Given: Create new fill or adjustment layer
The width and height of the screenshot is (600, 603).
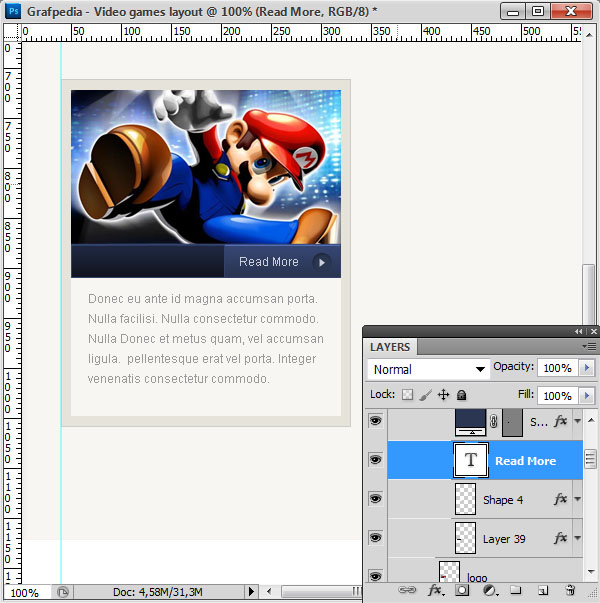Looking at the screenshot, I should tap(490, 590).
